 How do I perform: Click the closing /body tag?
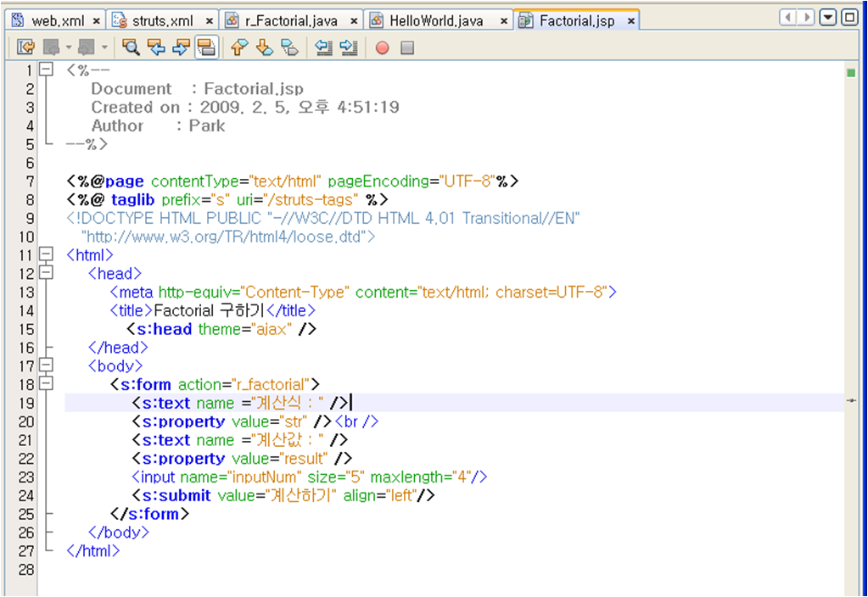pyautogui.click(x=119, y=533)
